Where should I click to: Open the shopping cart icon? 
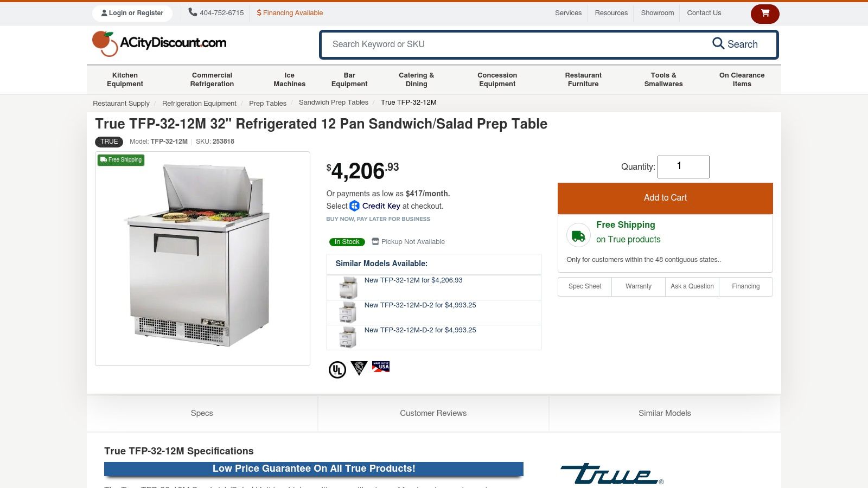(765, 14)
